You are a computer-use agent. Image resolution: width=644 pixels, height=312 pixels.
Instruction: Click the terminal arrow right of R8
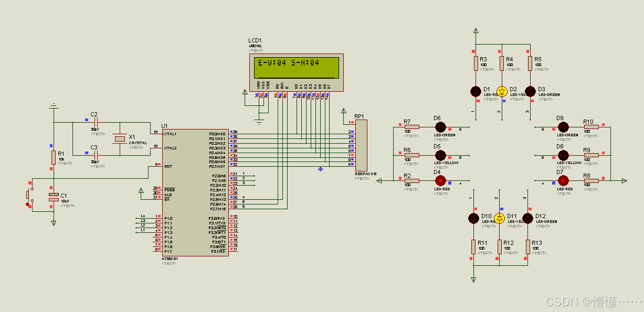coord(624,180)
